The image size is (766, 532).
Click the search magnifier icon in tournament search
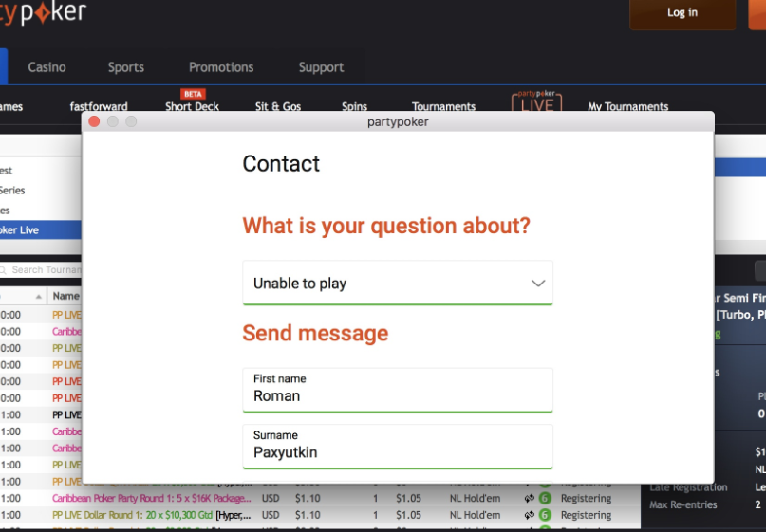[5, 270]
